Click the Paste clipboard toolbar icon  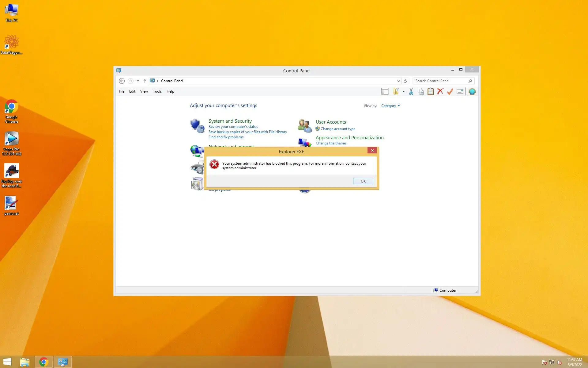coord(431,91)
